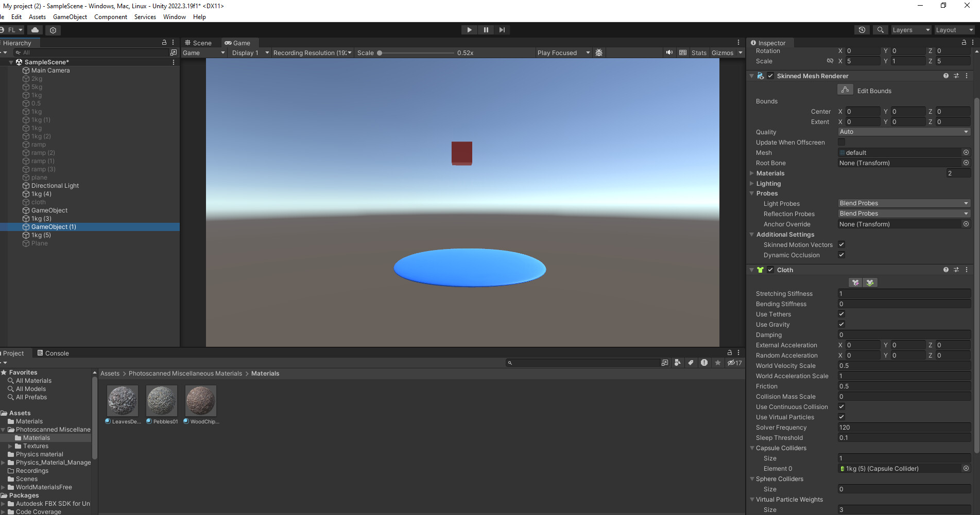Viewport: 980px width, 515px height.
Task: Open the Light Probes dropdown
Action: (904, 203)
